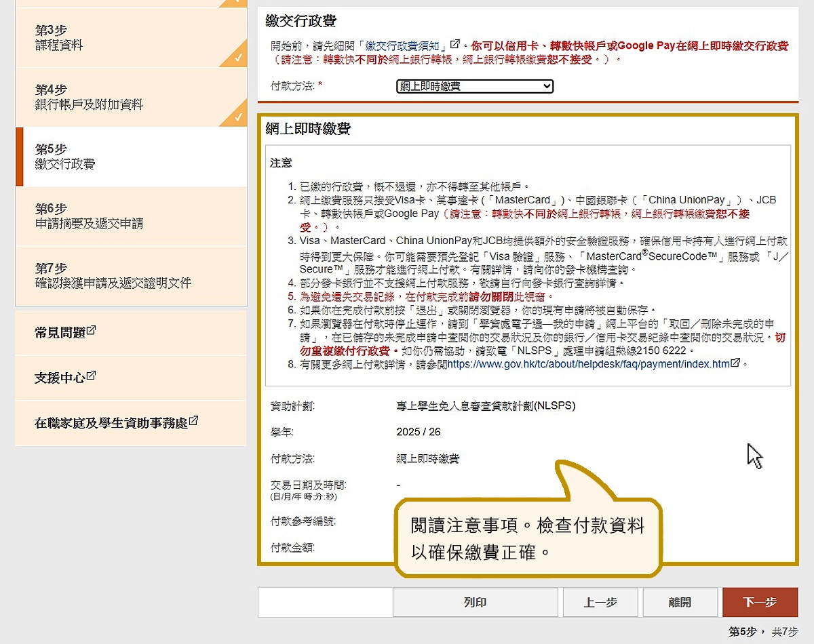
Task: Go to 第6步 申請摘要及遞交申請 step
Action: point(129,216)
